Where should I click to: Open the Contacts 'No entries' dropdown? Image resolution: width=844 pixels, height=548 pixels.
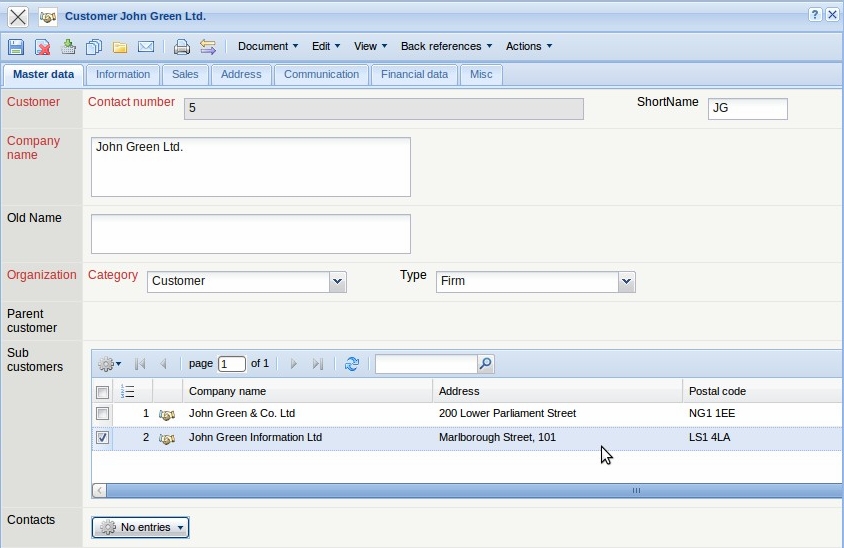coord(140,527)
